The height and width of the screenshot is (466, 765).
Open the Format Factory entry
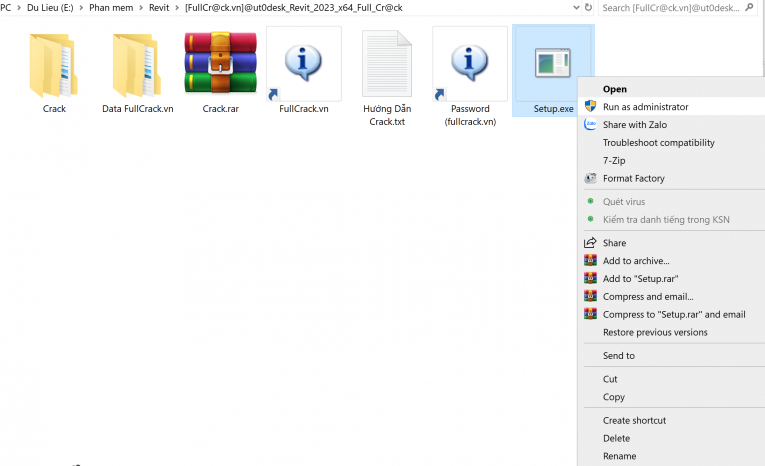[x=671, y=179]
